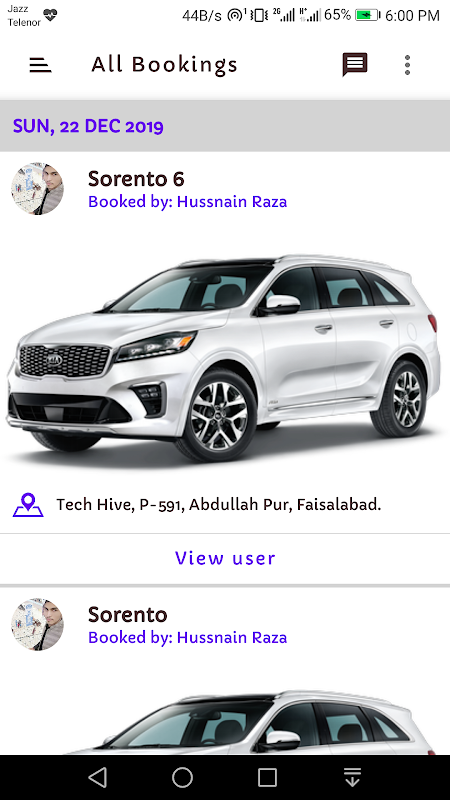The height and width of the screenshot is (800, 450).
Task: Tap the navigation bar hide arrow icon
Action: click(x=352, y=778)
